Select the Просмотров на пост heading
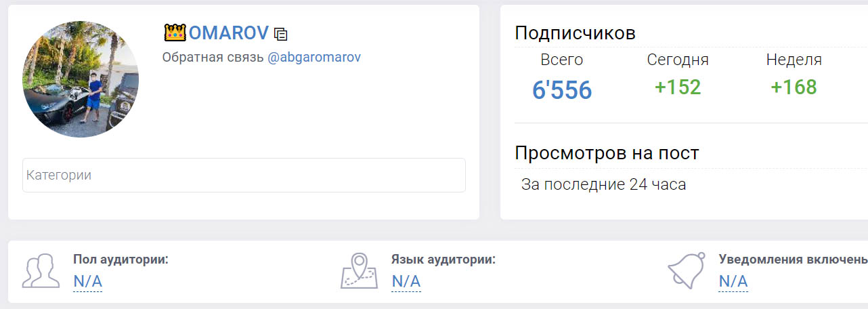The height and width of the screenshot is (309, 868). click(x=607, y=153)
